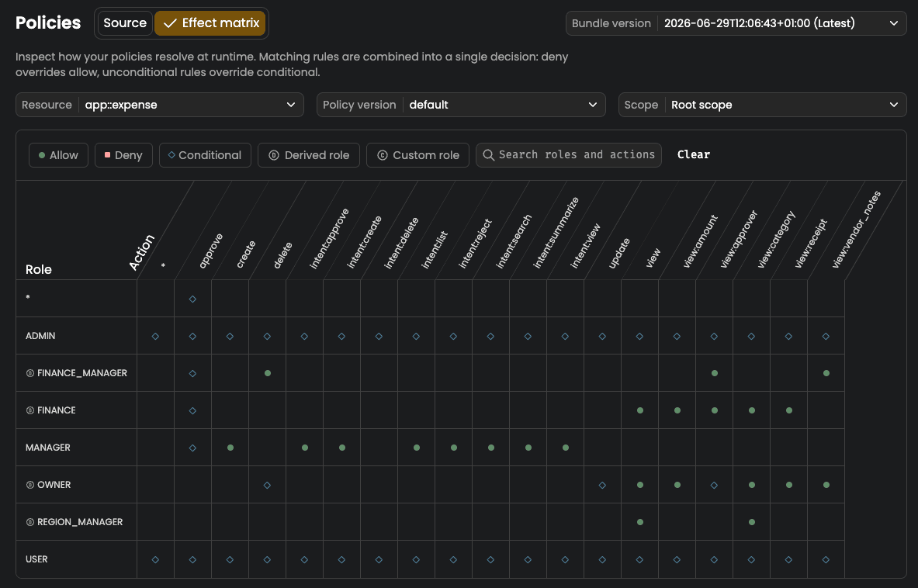This screenshot has height=588, width=918.
Task: Click the intent:summarize column header
Action: [556, 233]
